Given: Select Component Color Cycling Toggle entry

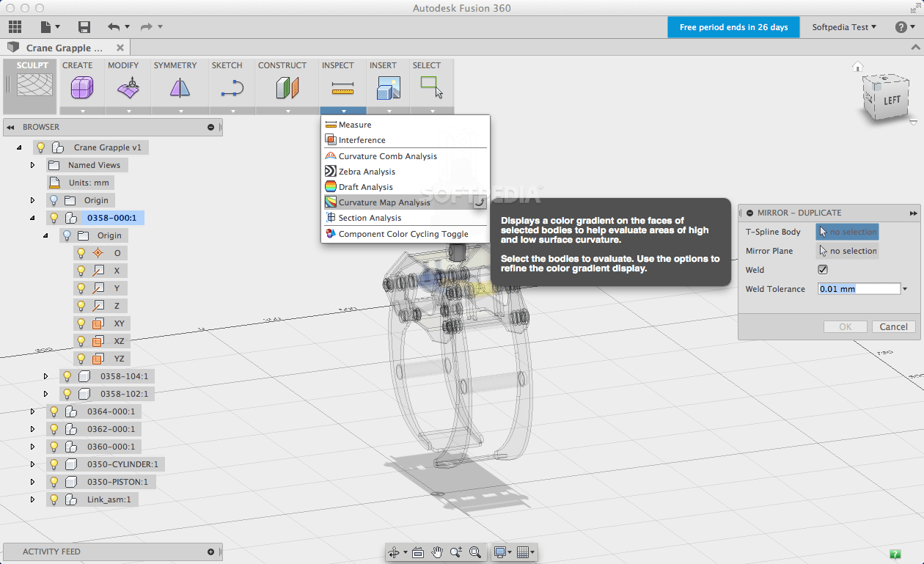Looking at the screenshot, I should [406, 234].
